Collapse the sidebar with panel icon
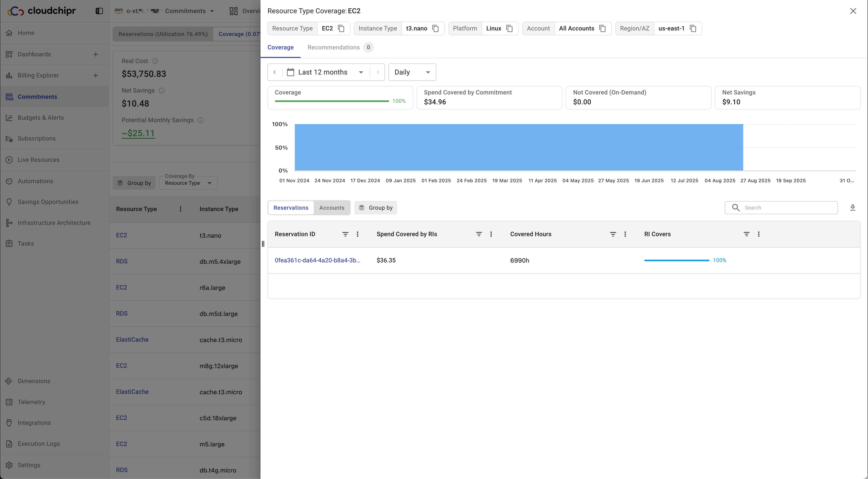 coord(99,11)
